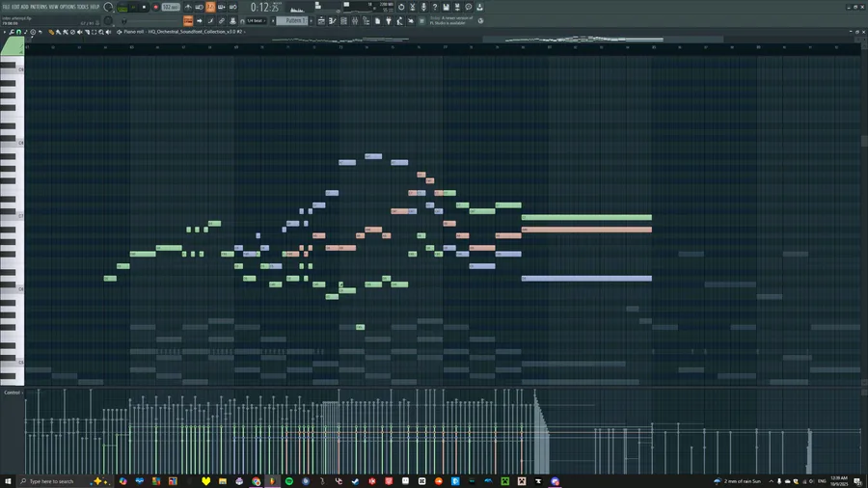Click the arrow right of Pattern selector
Image resolution: width=868 pixels, height=488 pixels.
(312, 20)
